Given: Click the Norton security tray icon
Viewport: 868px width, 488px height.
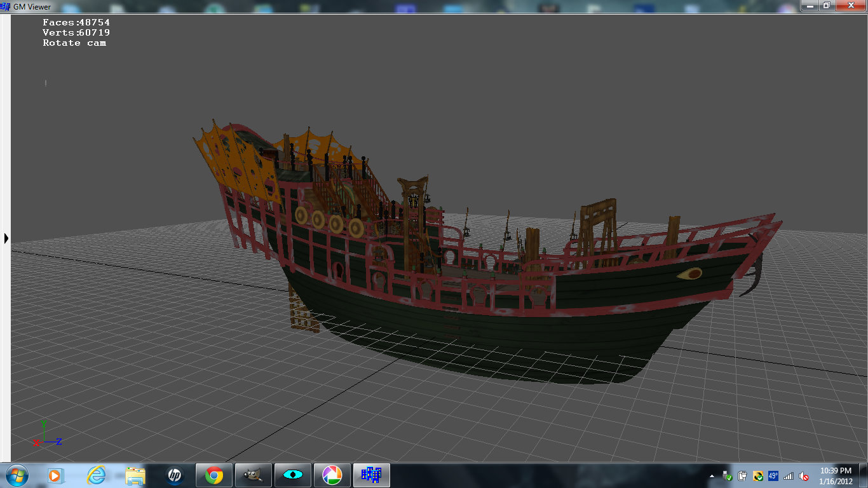Looking at the screenshot, I should point(758,475).
